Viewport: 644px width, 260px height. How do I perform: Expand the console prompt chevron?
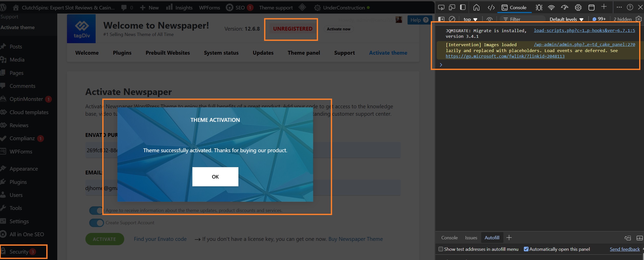coord(441,65)
